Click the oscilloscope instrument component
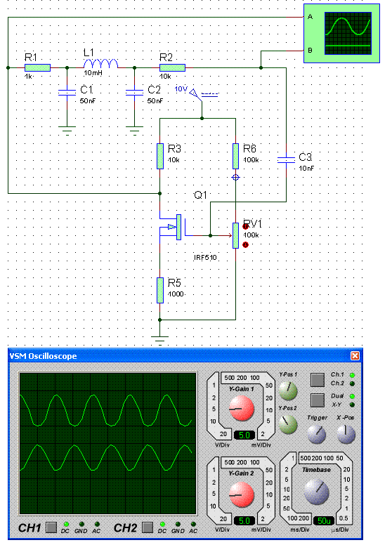The image size is (392, 545). [341, 34]
